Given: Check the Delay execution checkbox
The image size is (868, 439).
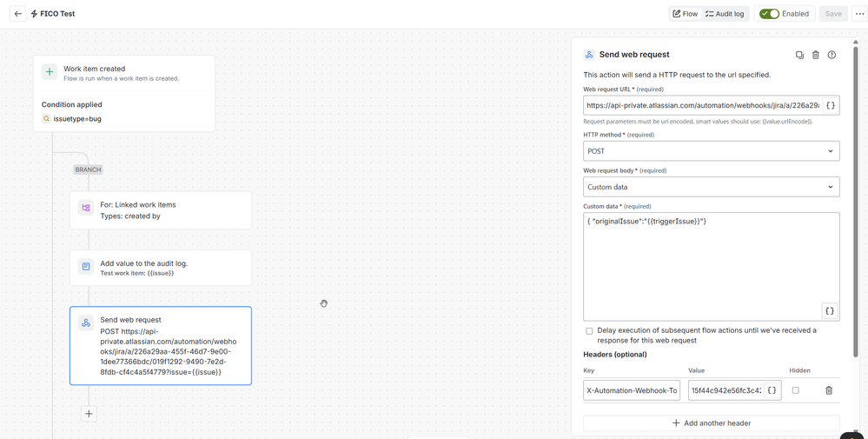Looking at the screenshot, I should [x=589, y=331].
